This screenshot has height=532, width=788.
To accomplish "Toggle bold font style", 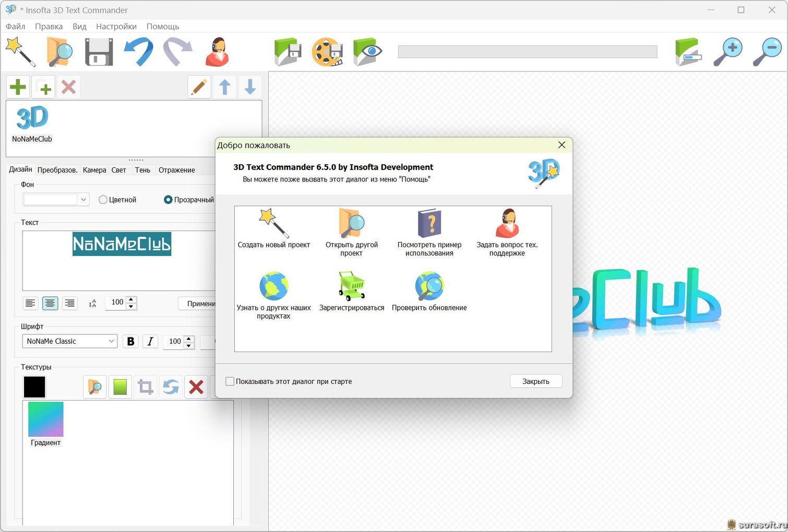I will (131, 341).
